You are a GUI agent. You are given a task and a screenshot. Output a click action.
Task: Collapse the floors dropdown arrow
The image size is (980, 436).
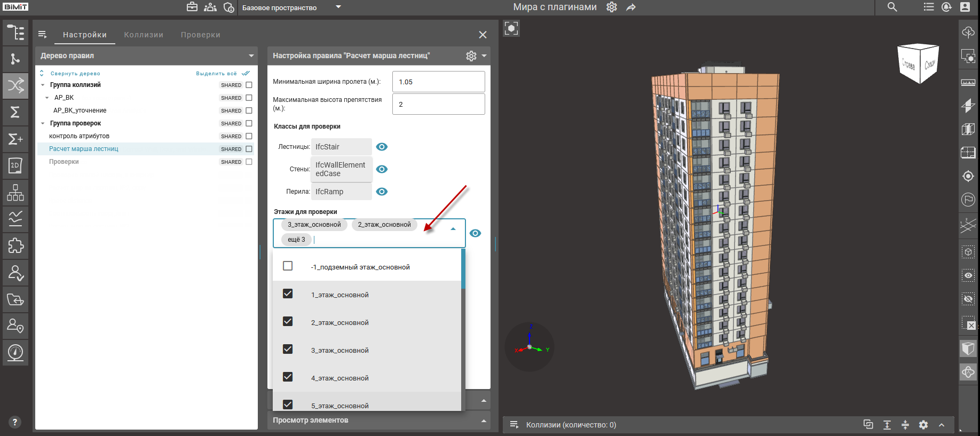(453, 229)
